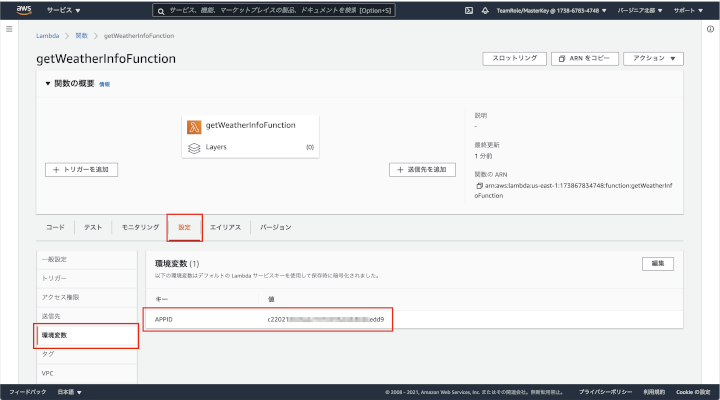
Task: Toggle the hamburger side navigation menu
Action: pyautogui.click(x=9, y=29)
